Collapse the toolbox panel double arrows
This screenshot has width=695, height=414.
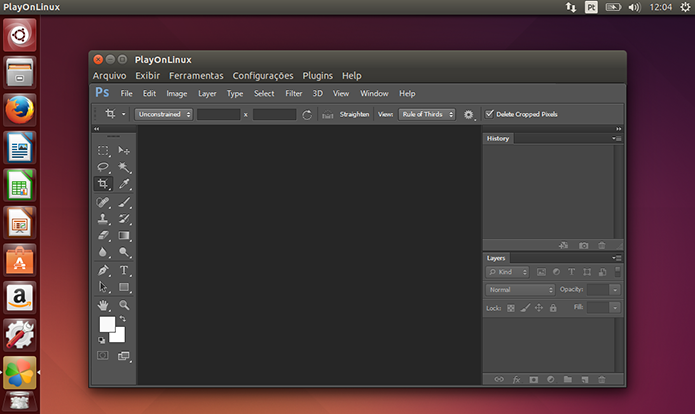pos(97,129)
